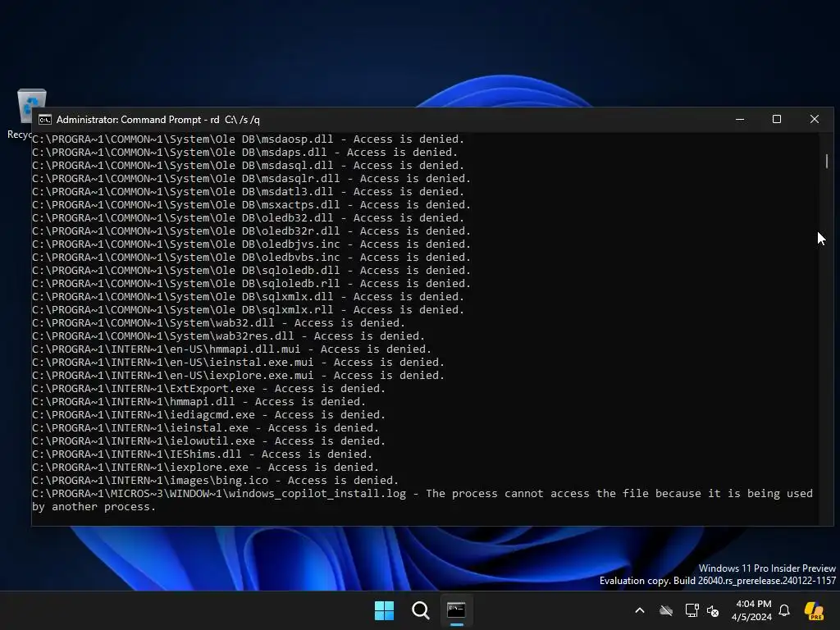Open OneDrive tray icon
The width and height of the screenshot is (840, 630).
coord(666,610)
